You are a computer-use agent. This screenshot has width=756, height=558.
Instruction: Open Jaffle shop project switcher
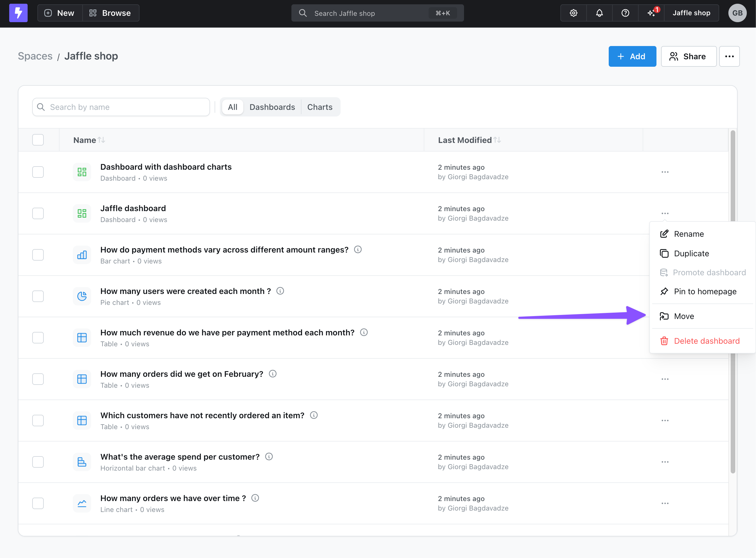tap(691, 13)
